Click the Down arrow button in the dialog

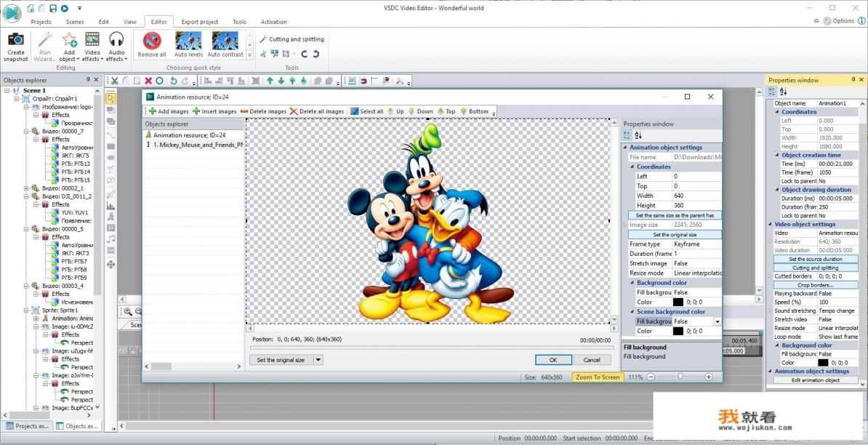point(421,111)
